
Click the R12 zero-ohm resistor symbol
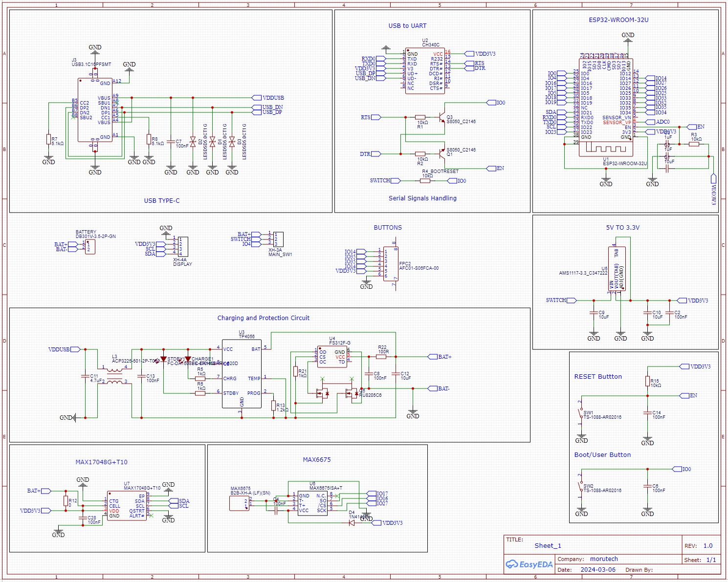click(66, 501)
